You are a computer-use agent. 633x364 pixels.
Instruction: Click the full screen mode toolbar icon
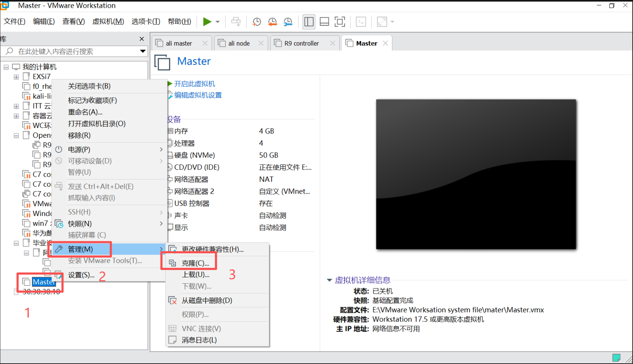[x=340, y=22]
